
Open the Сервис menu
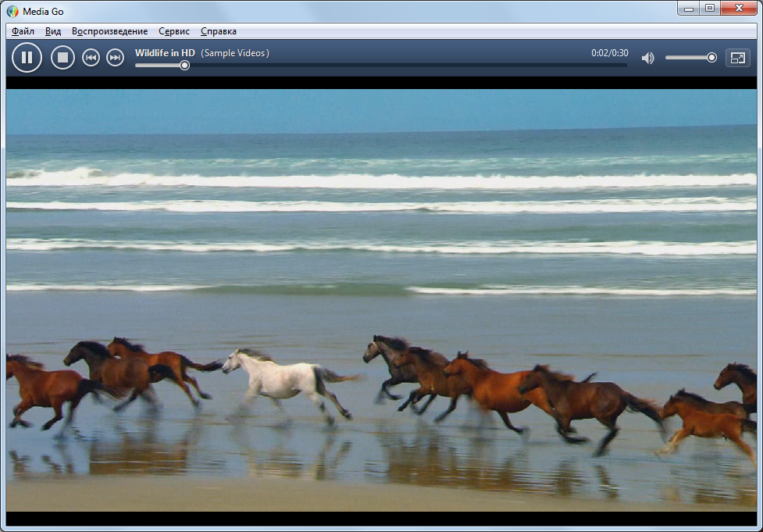173,31
